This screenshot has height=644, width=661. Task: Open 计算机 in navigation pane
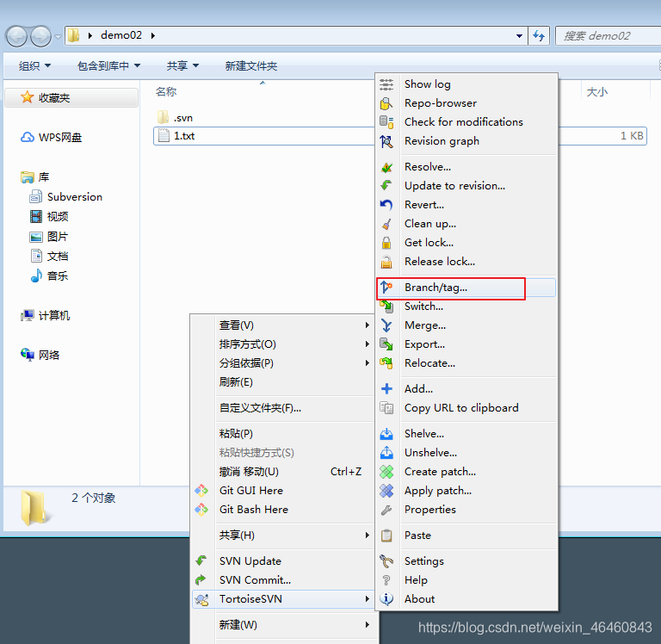click(54, 315)
